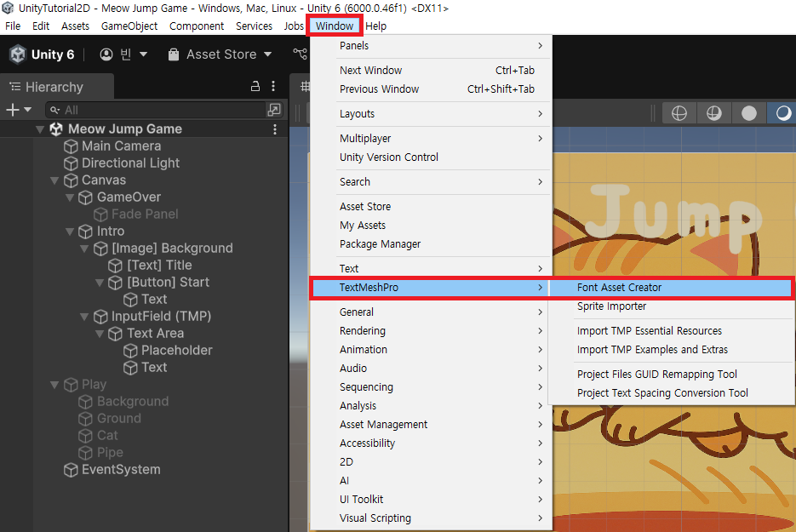
Task: Collapse the [Button] Start node
Action: [x=100, y=283]
